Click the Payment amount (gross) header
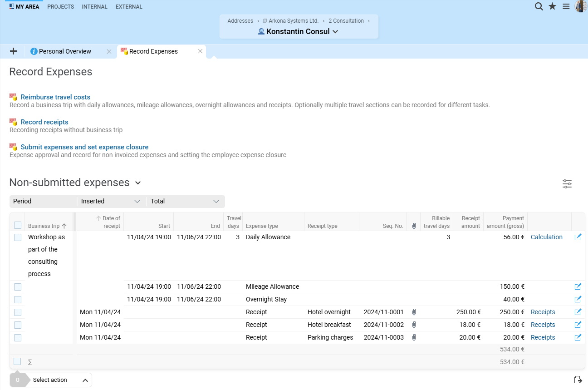The image size is (588, 390). (x=505, y=222)
